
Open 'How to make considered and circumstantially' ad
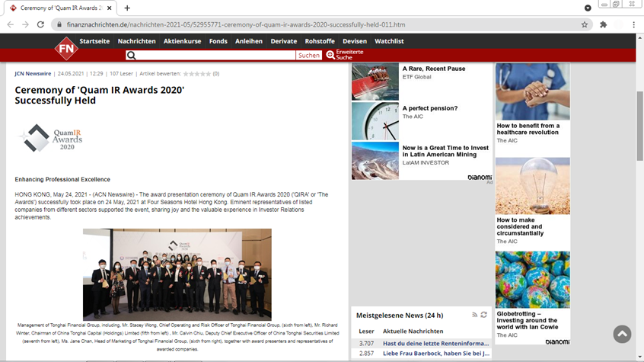pos(521,226)
